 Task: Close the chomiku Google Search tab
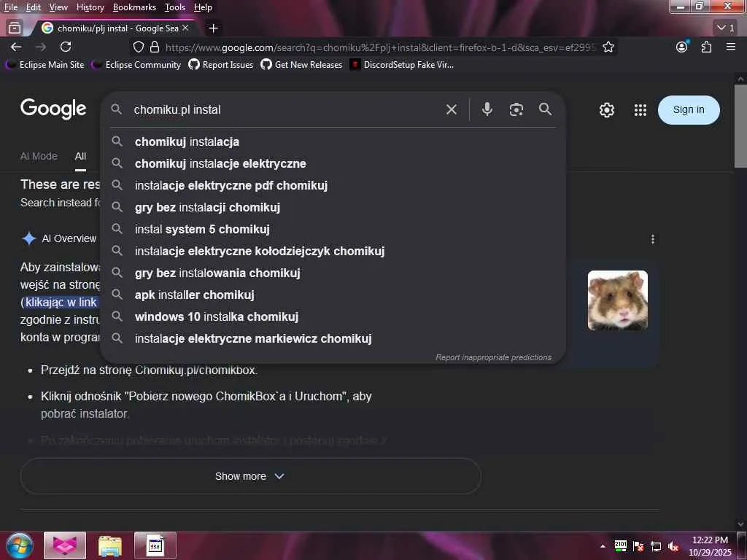tap(185, 28)
